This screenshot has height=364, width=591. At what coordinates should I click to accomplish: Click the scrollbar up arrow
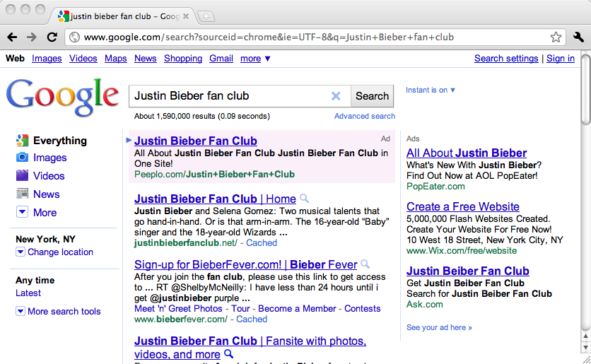tap(585, 336)
